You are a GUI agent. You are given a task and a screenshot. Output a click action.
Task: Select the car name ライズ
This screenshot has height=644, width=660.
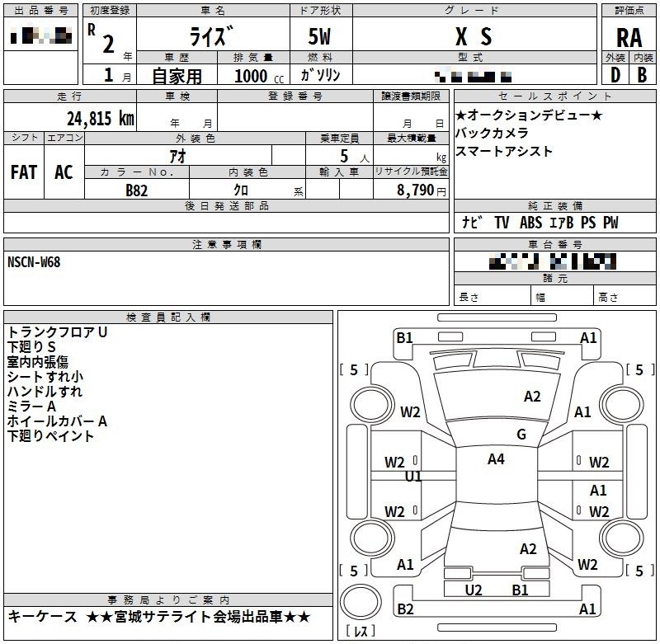211,36
